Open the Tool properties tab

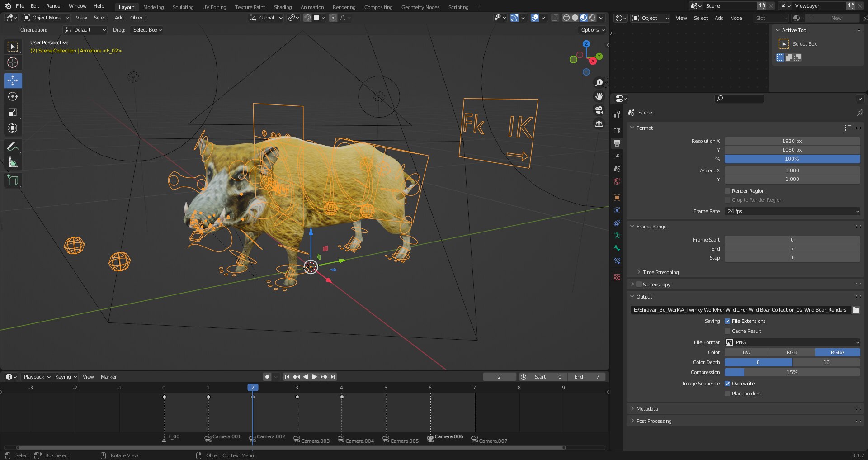tap(617, 114)
